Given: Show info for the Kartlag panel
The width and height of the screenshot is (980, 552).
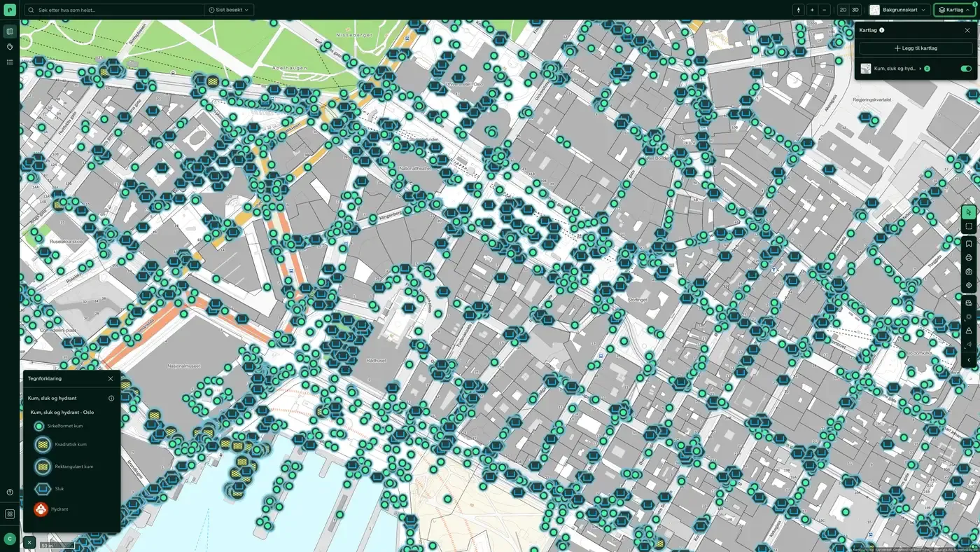Looking at the screenshot, I should pyautogui.click(x=881, y=30).
